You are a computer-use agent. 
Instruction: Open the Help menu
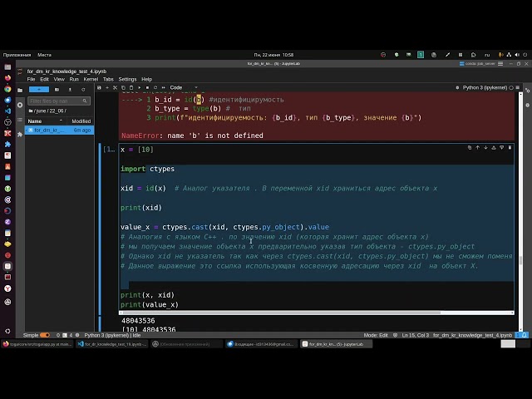[146, 79]
